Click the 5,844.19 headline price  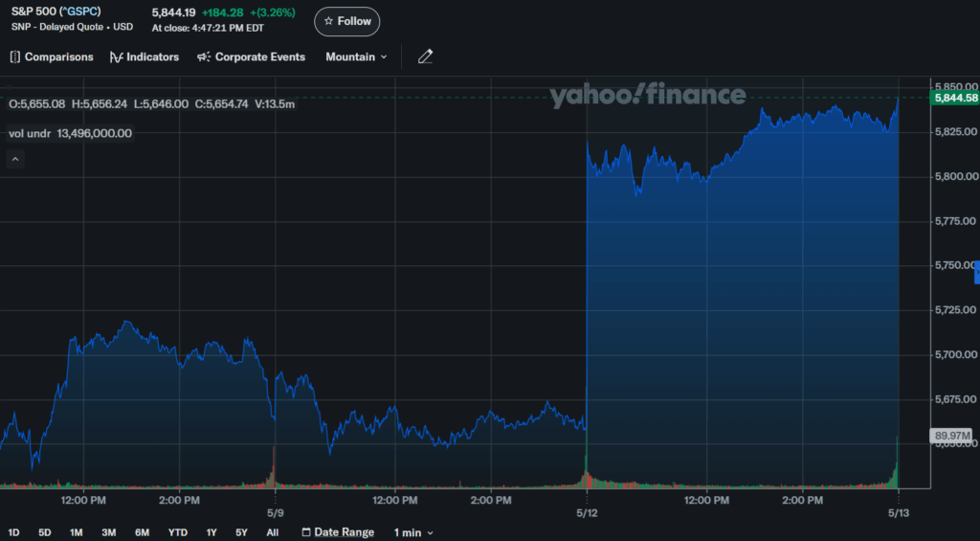(174, 12)
